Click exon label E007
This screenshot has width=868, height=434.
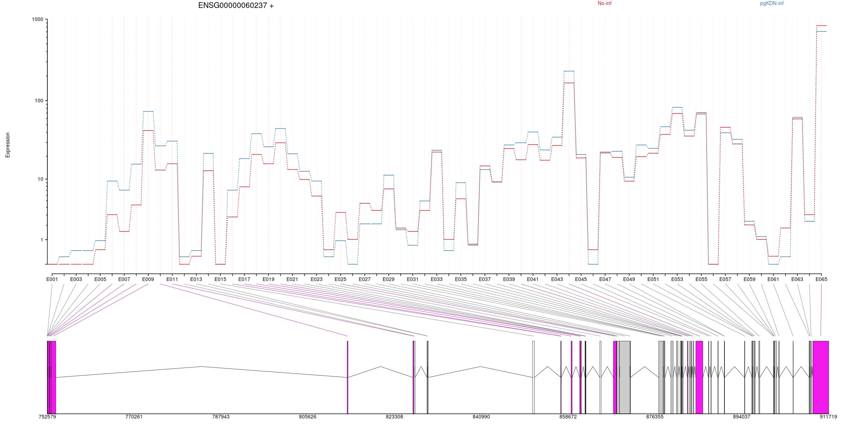pos(124,279)
